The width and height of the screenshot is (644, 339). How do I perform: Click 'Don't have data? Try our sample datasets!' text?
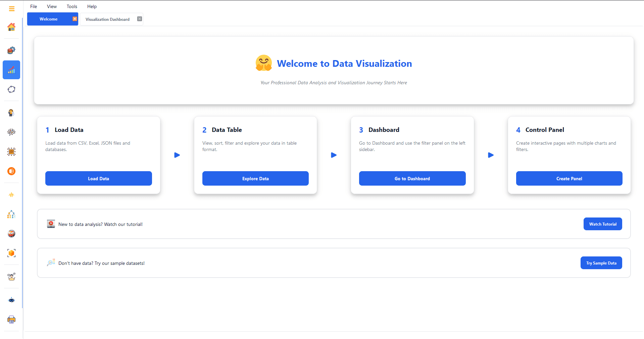click(x=101, y=263)
